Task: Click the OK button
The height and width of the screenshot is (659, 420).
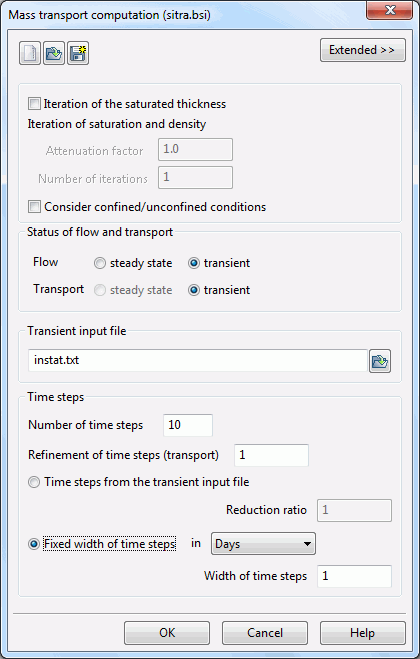Action: pyautogui.click(x=167, y=633)
